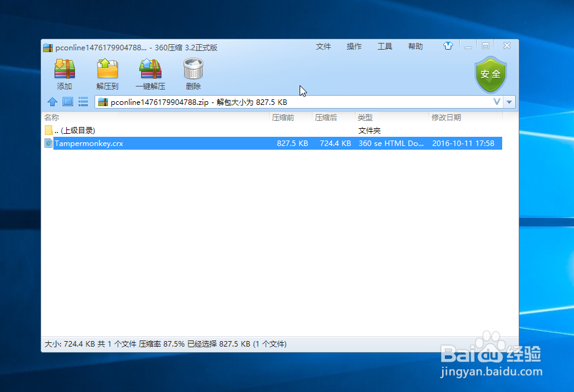
Task: Click the 添加 (Add) toolbar icon
Action: [65, 68]
